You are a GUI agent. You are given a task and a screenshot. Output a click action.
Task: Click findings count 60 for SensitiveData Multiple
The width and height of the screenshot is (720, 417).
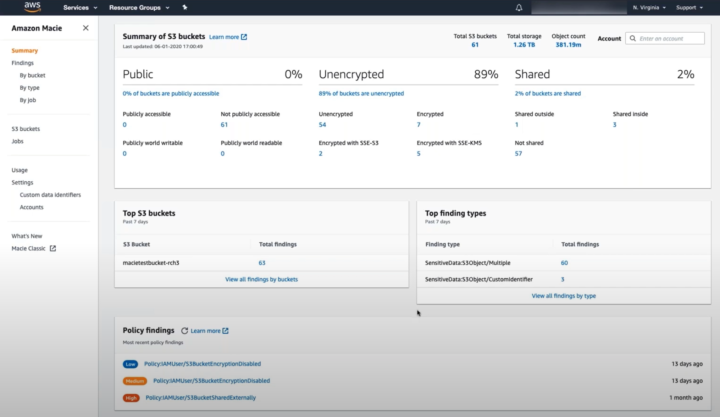coord(564,263)
